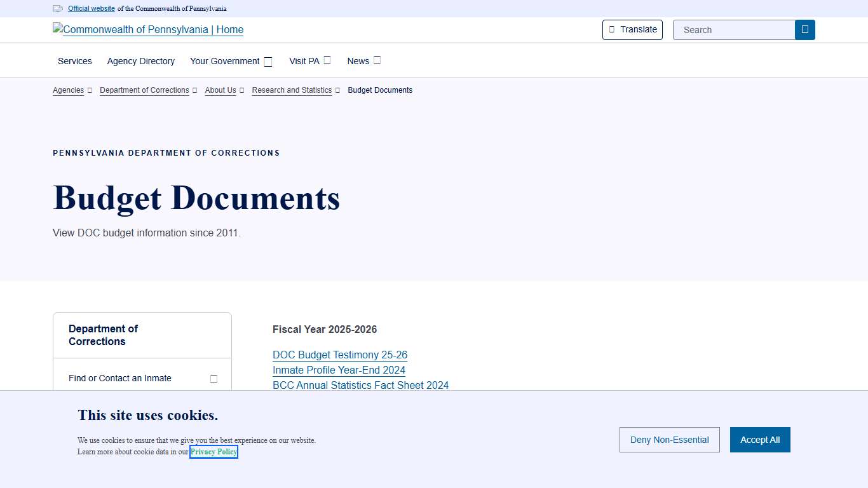The image size is (868, 488).
Task: Click inside the Search input field
Action: pos(731,29)
